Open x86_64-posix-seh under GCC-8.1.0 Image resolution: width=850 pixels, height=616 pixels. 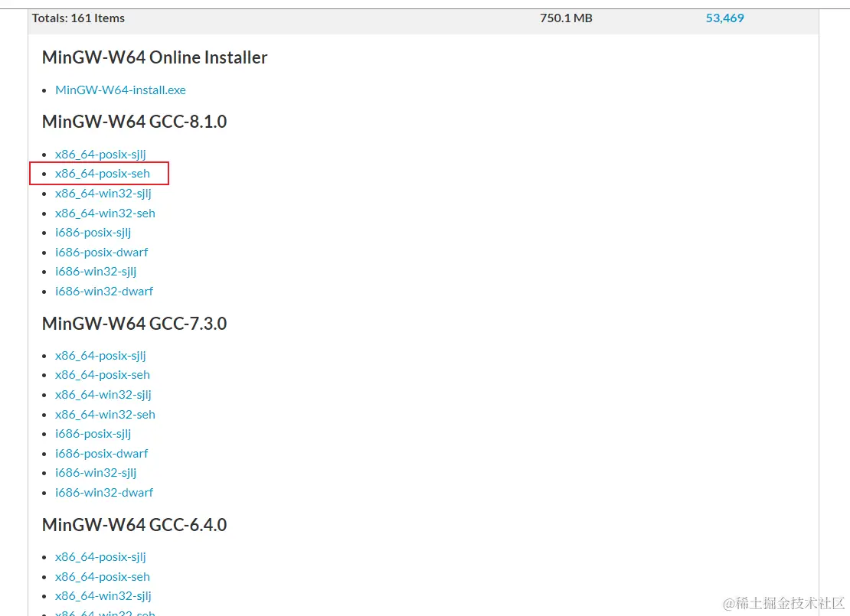click(x=103, y=174)
